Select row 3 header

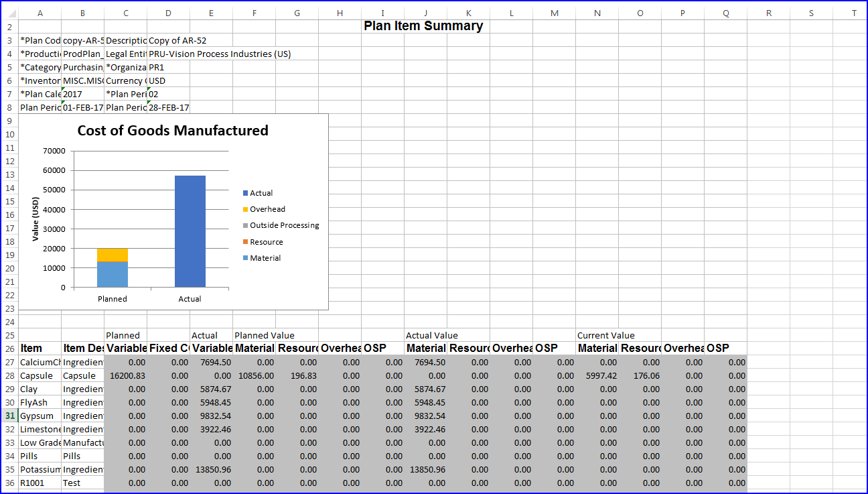[x=9, y=40]
